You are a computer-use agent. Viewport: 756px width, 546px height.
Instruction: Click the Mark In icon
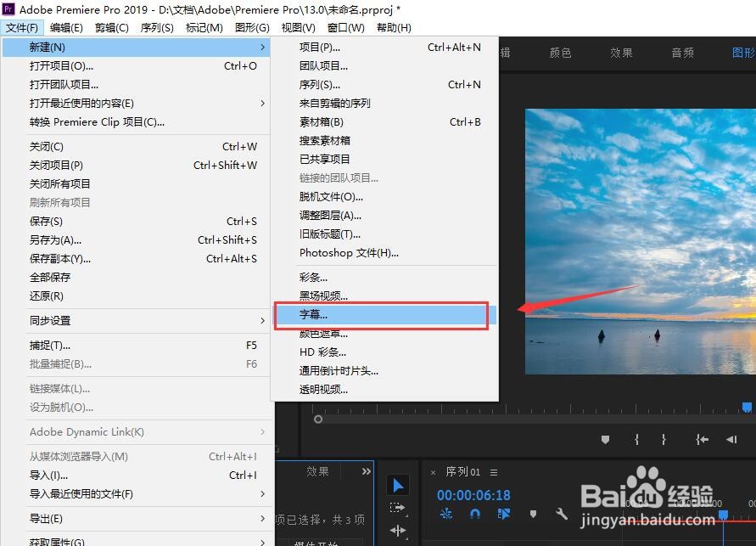(x=637, y=440)
